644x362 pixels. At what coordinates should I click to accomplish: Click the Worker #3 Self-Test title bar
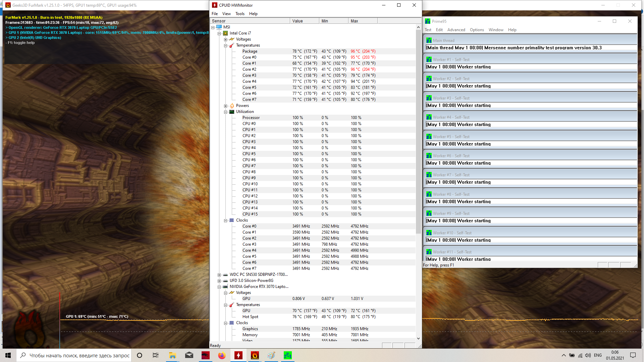(x=530, y=98)
